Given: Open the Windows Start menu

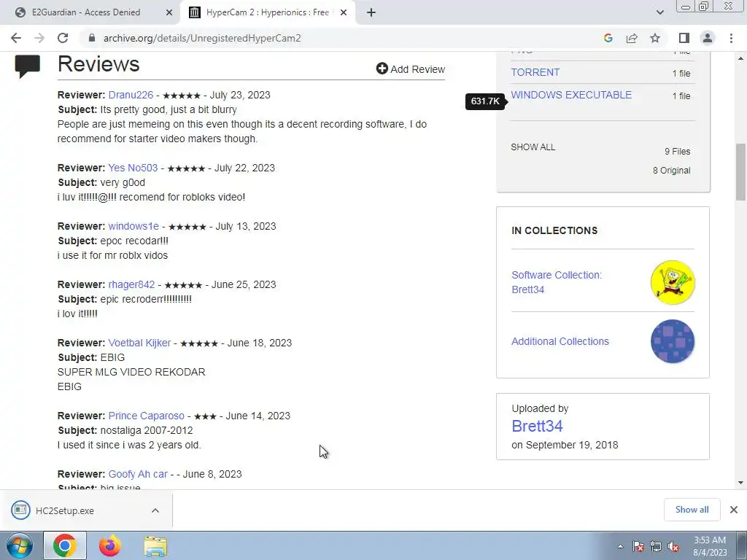Looking at the screenshot, I should pyautogui.click(x=18, y=546).
